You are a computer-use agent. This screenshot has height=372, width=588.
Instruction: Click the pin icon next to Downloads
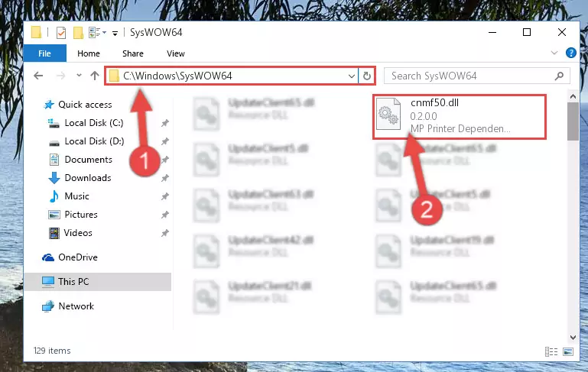[165, 178]
